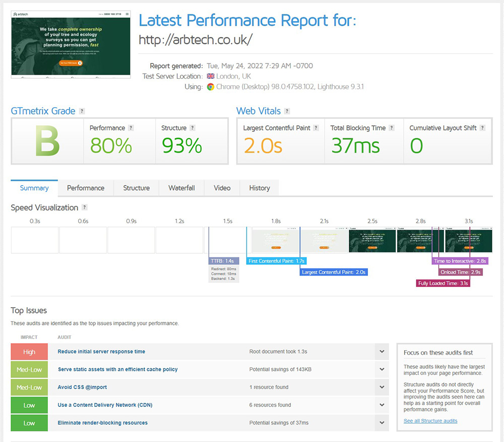Click the 2.0s Largest Contentful Paint value
Viewport: 504px width, 442px height.
[x=263, y=146]
